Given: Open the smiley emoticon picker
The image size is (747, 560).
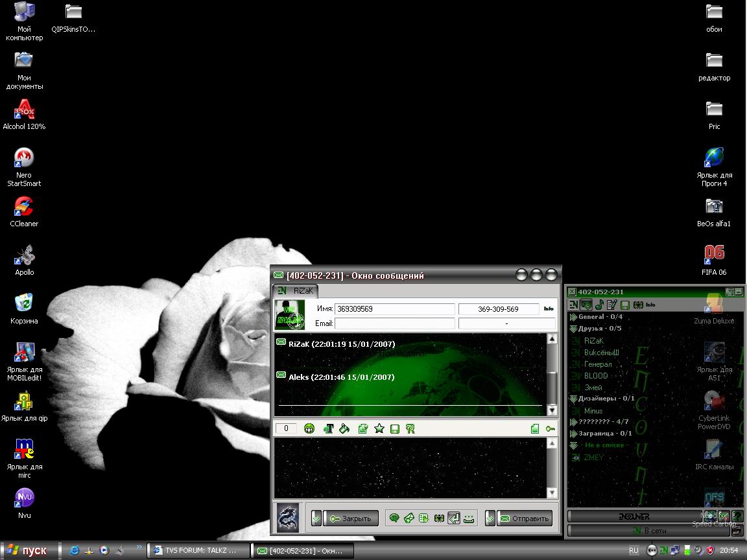Looking at the screenshot, I should point(309,428).
